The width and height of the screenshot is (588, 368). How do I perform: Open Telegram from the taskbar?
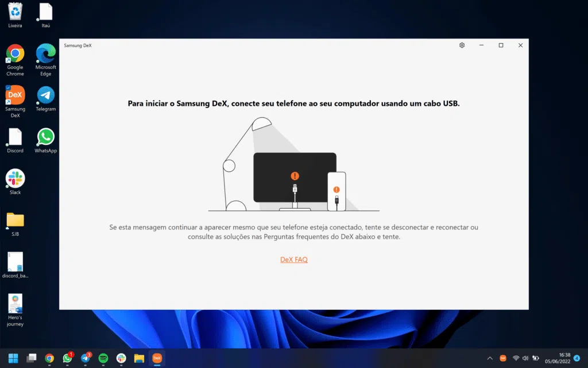coord(86,358)
